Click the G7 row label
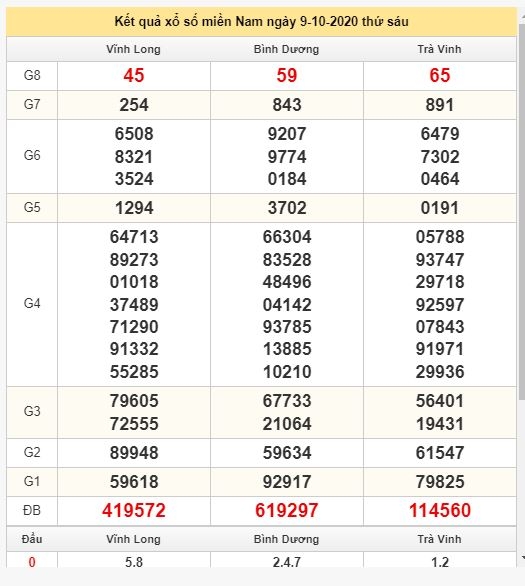 tap(32, 104)
